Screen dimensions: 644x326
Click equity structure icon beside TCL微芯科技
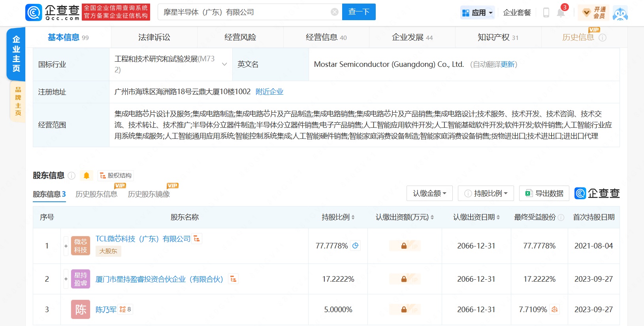coord(197,239)
